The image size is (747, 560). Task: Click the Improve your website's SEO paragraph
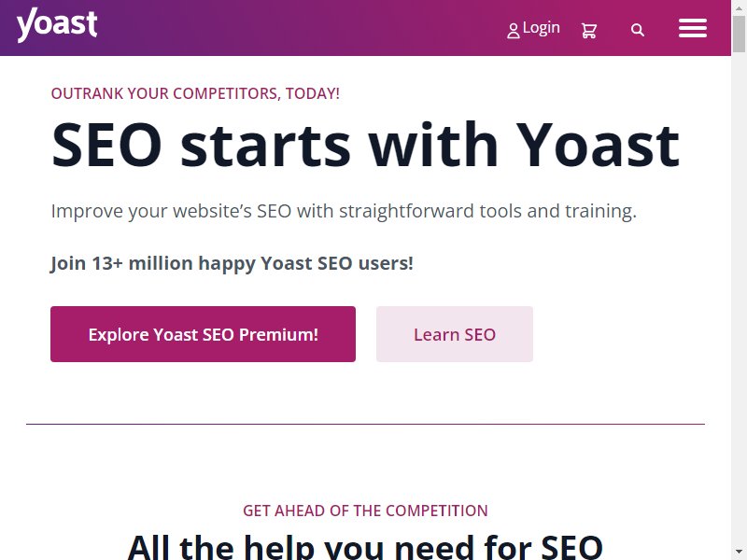344,211
